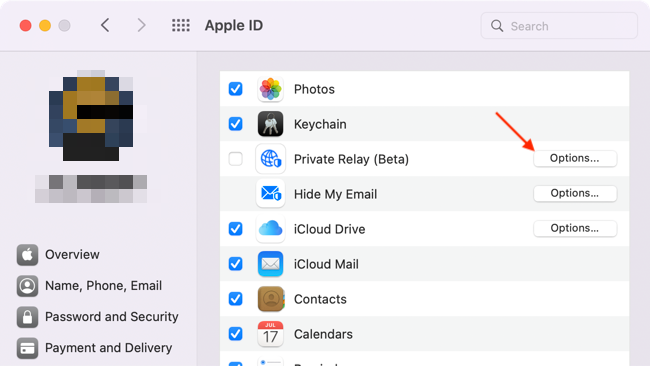Uncheck the Keychain checkbox
The width and height of the screenshot is (650, 366).
[235, 124]
